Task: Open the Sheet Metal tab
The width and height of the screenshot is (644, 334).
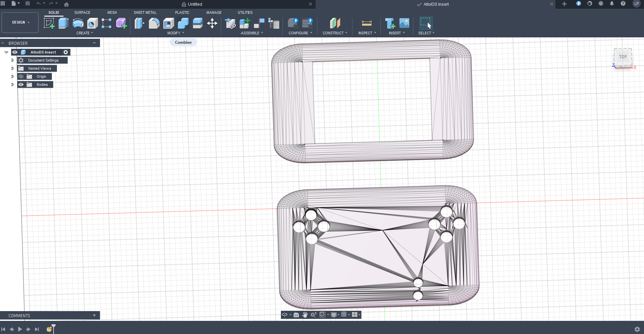Action: 145,12
